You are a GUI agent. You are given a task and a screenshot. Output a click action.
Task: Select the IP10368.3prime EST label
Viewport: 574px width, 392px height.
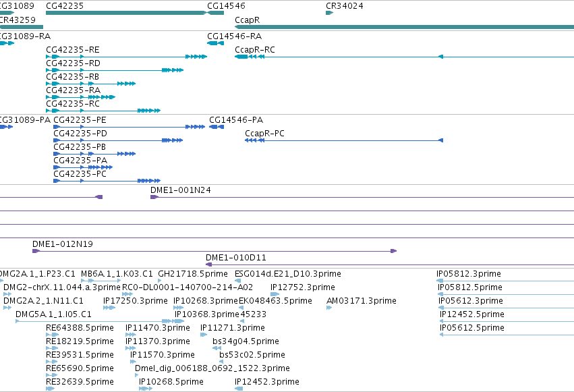point(207,314)
